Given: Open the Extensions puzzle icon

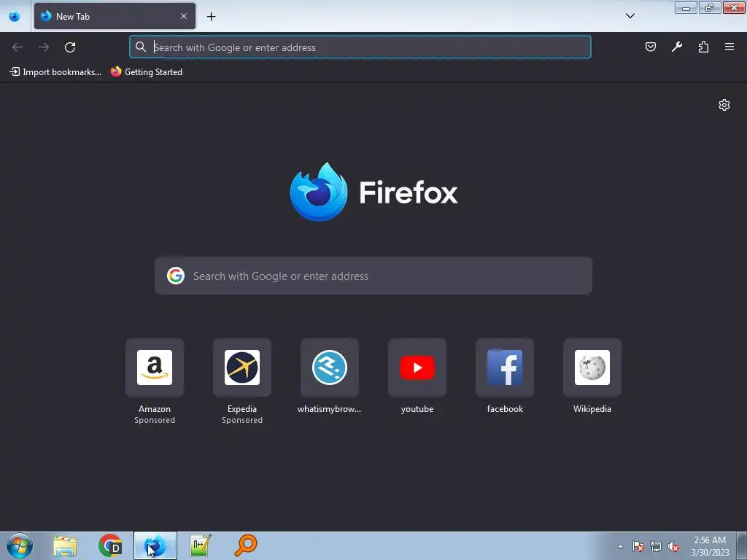Looking at the screenshot, I should pos(703,47).
